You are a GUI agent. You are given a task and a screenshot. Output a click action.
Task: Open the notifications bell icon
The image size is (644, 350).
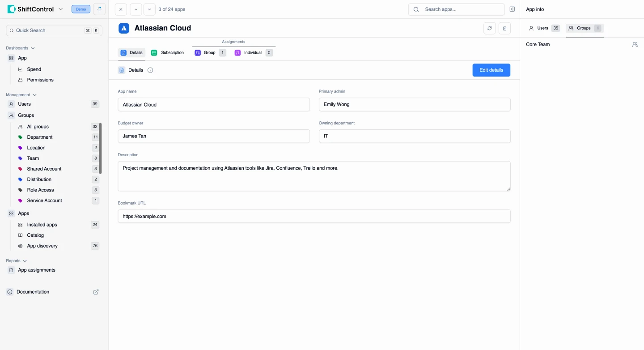pos(99,9)
